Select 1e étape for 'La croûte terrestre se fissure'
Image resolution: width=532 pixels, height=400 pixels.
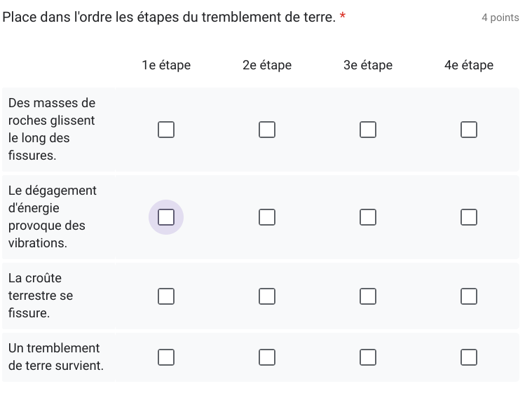166,296
